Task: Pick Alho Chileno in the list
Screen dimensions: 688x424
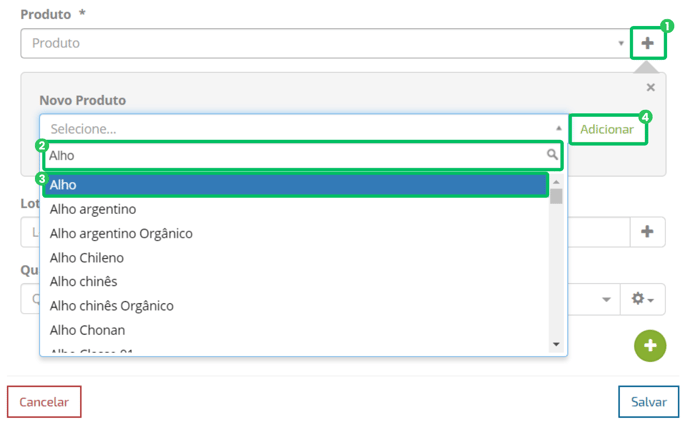Action: (87, 258)
